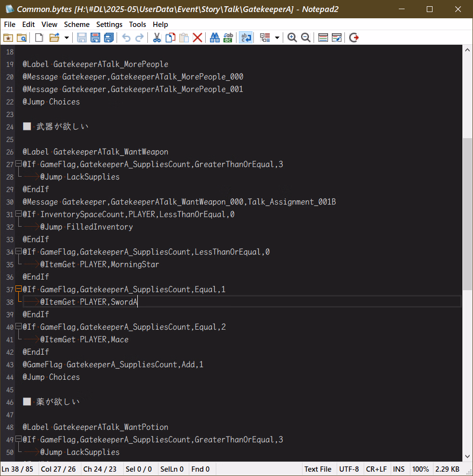The width and height of the screenshot is (473, 476).
Task: Click the Cut scissors icon
Action: 157,38
